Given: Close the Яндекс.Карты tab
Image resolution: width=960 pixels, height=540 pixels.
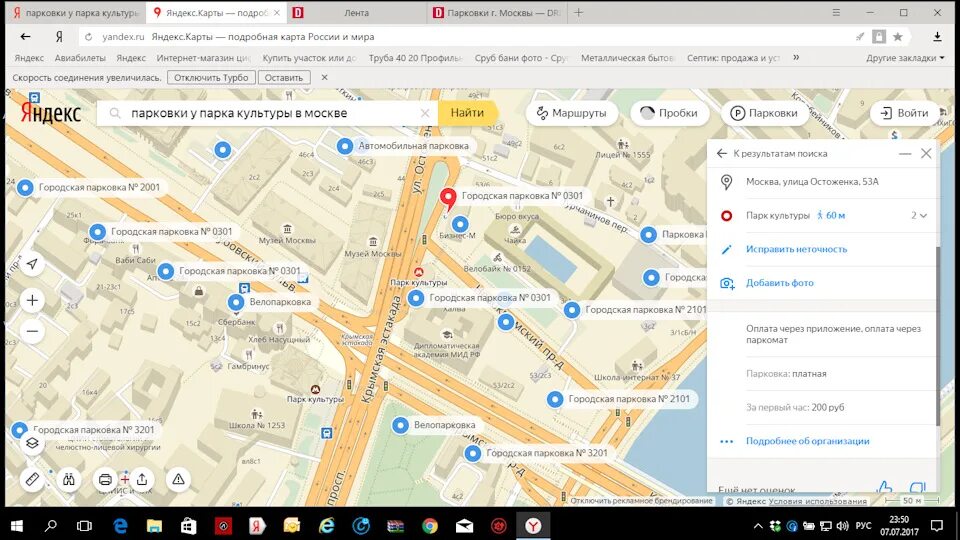Looking at the screenshot, I should click(277, 12).
